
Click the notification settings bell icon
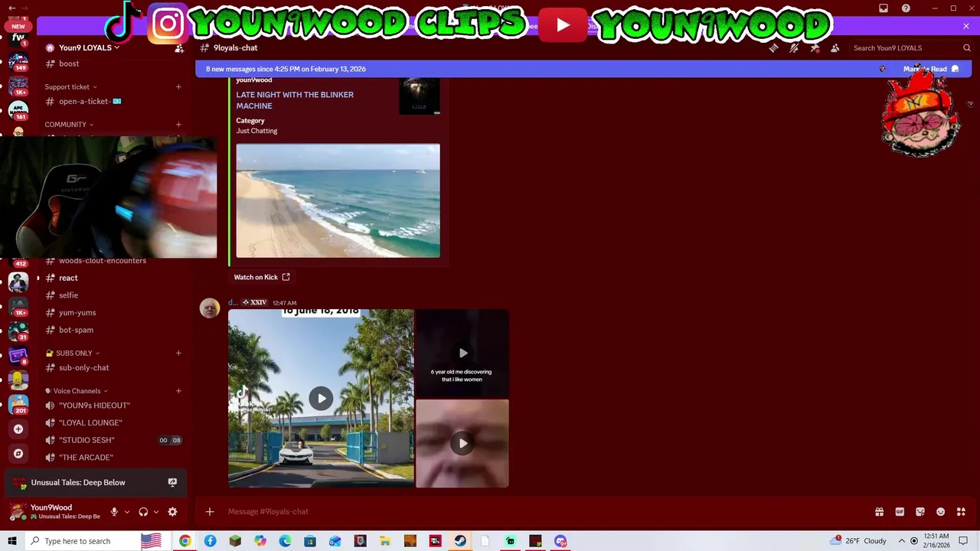click(794, 48)
